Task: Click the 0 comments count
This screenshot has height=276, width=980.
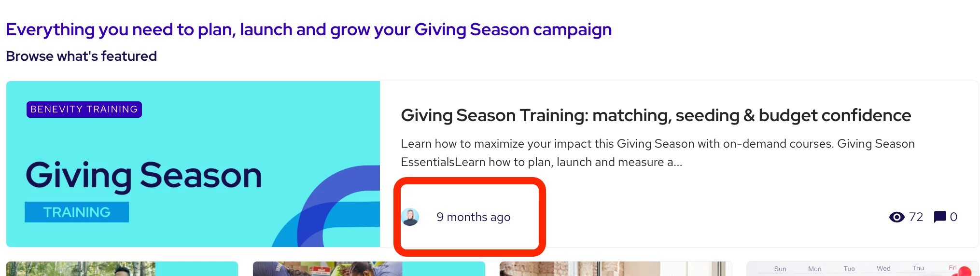Action: click(x=953, y=217)
